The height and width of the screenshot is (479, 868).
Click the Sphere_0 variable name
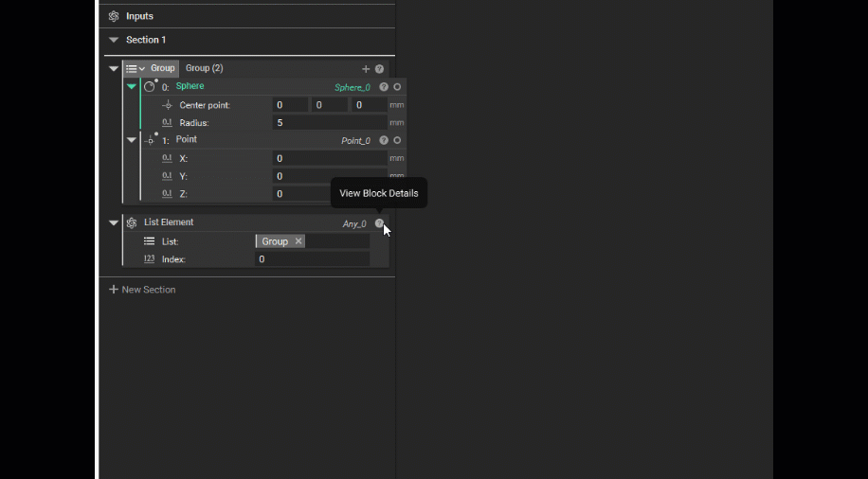tap(353, 87)
